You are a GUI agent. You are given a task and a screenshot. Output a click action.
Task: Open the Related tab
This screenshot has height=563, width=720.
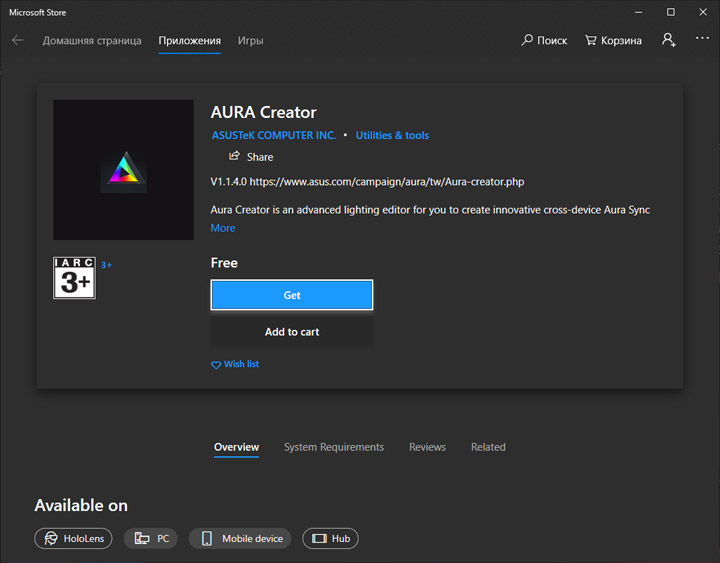click(488, 447)
